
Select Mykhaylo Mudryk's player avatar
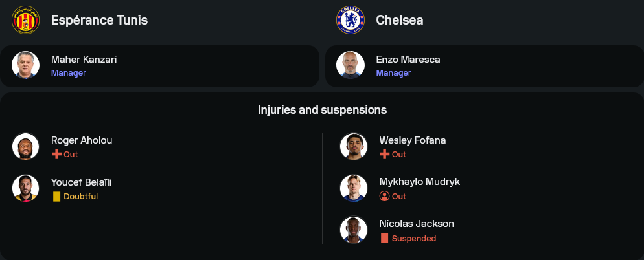354,188
